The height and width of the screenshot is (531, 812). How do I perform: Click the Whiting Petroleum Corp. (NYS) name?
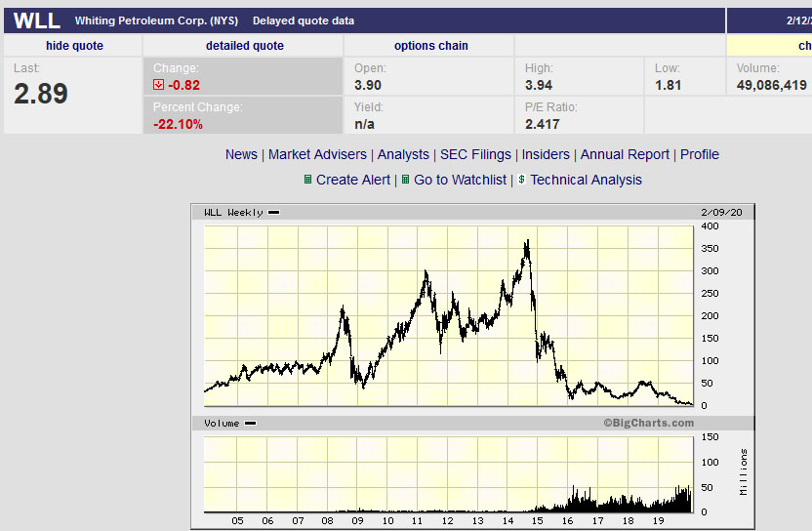[x=156, y=20]
